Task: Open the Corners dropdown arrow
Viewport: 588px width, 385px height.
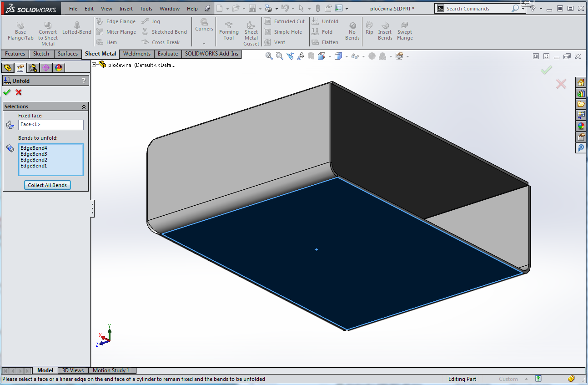Action: pos(204,44)
